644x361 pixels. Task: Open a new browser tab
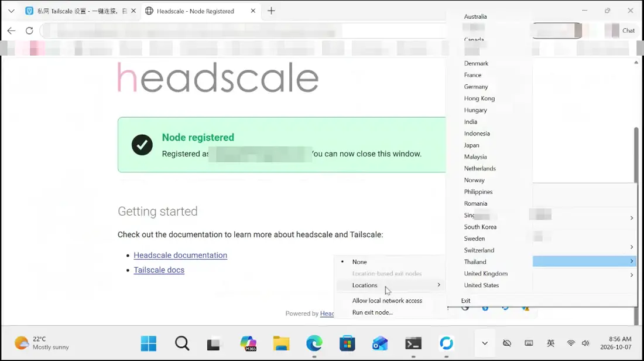pos(271,11)
